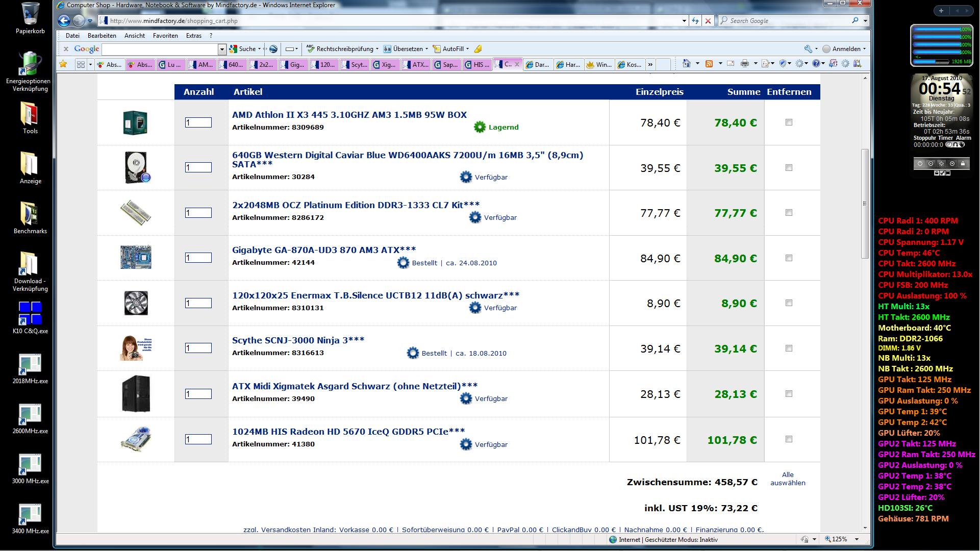Image resolution: width=980 pixels, height=551 pixels.
Task: Click the quantity field for Enermax fan
Action: click(198, 304)
